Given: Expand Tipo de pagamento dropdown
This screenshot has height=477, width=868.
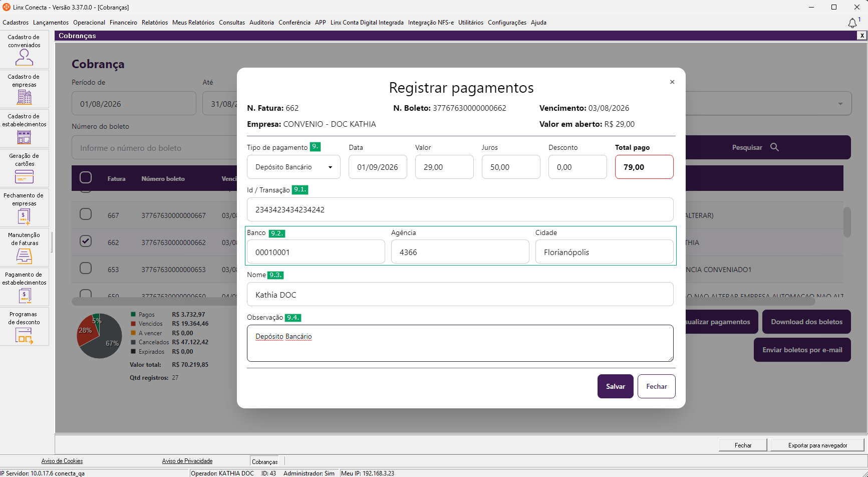Looking at the screenshot, I should coord(294,167).
